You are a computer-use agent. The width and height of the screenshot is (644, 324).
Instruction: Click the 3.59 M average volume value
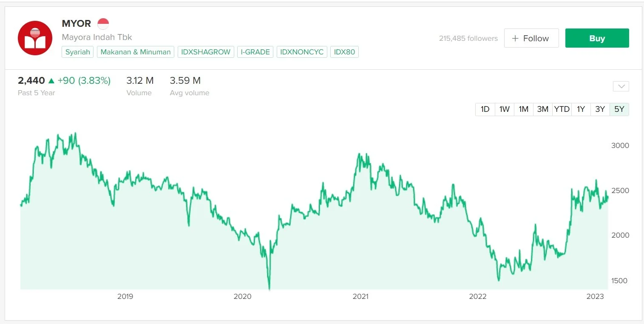185,80
